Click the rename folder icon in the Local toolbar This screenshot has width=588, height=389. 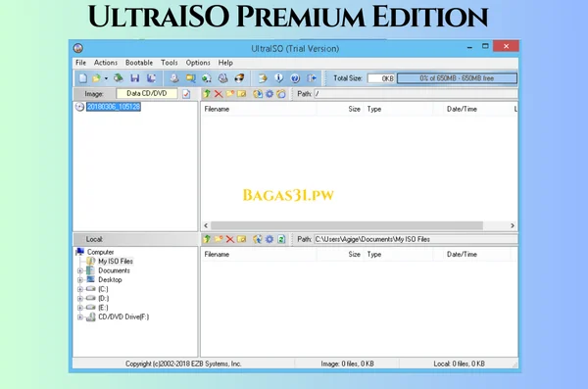tap(241, 239)
